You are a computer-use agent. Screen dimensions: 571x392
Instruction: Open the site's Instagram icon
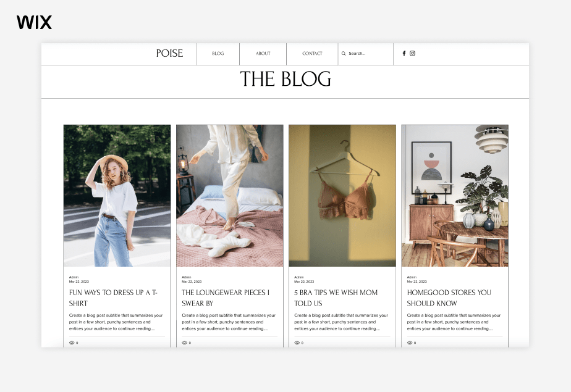pyautogui.click(x=413, y=54)
